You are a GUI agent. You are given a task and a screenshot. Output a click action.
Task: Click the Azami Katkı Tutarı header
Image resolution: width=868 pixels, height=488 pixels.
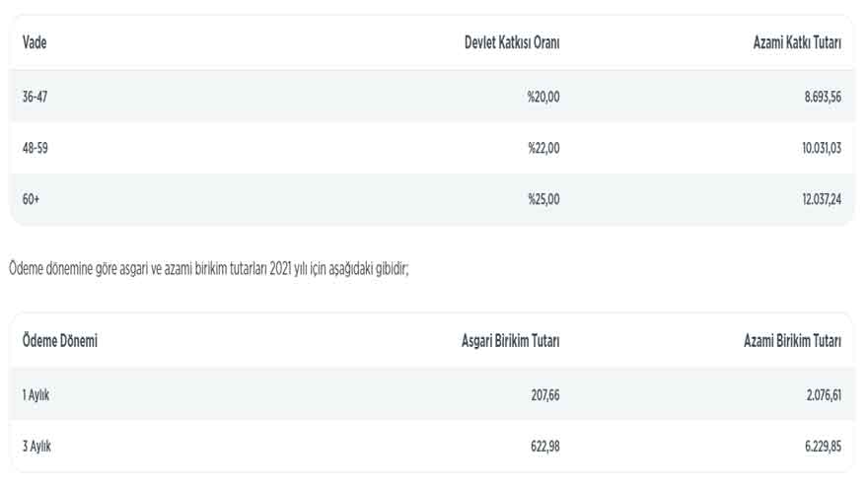[797, 42]
